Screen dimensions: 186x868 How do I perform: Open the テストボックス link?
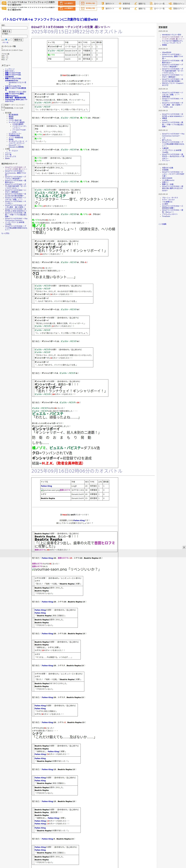(x=10, y=157)
